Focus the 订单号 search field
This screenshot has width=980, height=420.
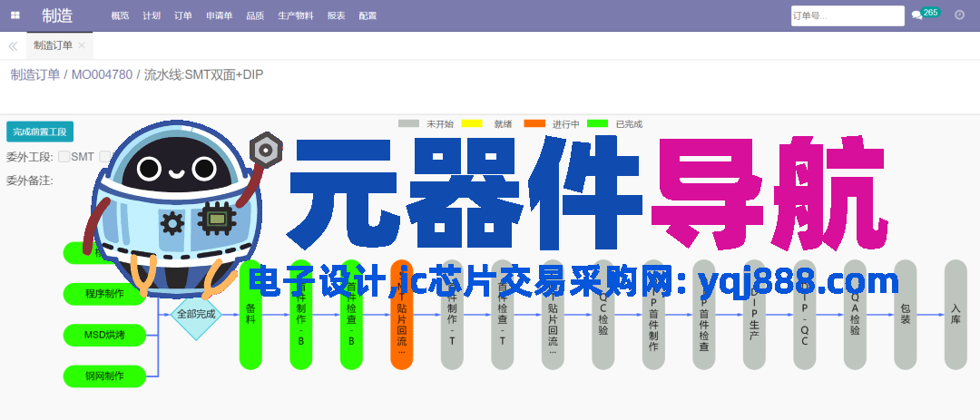848,15
